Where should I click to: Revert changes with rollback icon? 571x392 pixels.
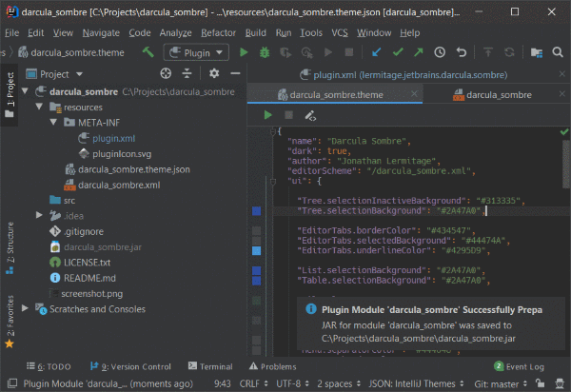pos(461,52)
